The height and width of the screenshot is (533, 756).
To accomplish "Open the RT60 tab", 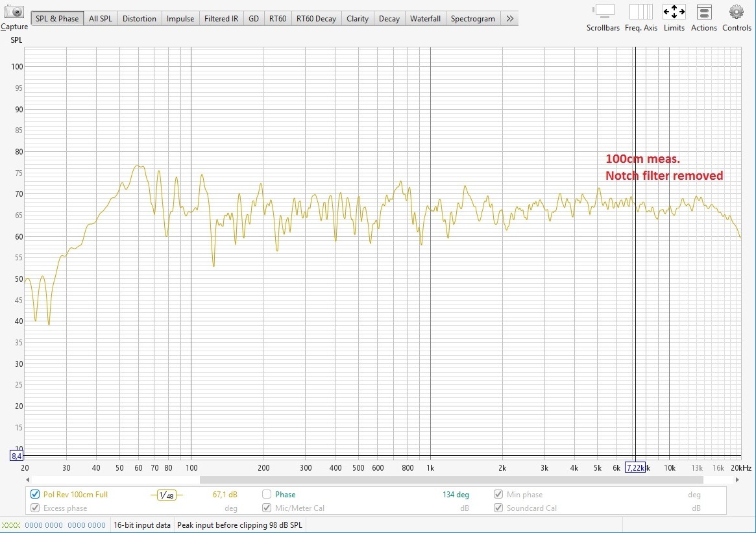I will click(x=278, y=18).
